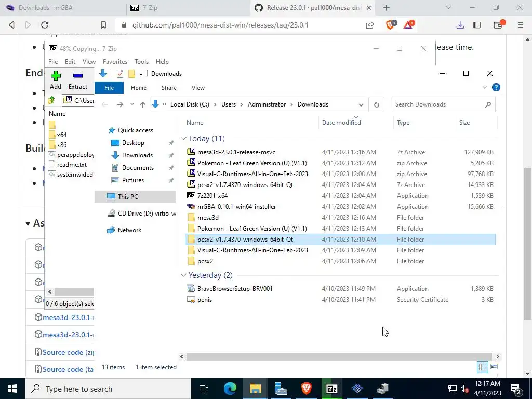Open the Explorer Home ribbon tab
The height and width of the screenshot is (399, 532).
click(138, 87)
